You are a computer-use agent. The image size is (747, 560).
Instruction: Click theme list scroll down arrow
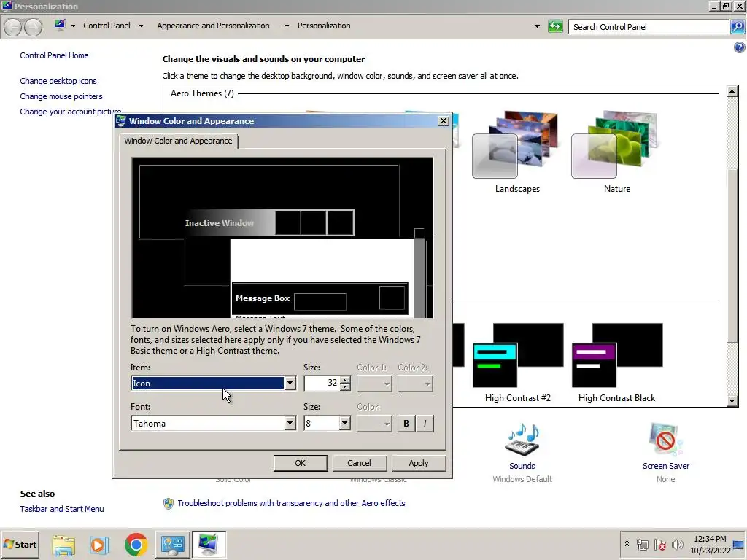(732, 401)
